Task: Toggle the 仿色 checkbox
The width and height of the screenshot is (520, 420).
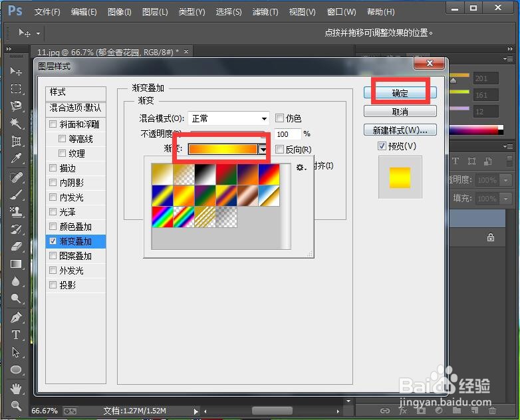Action: point(279,118)
